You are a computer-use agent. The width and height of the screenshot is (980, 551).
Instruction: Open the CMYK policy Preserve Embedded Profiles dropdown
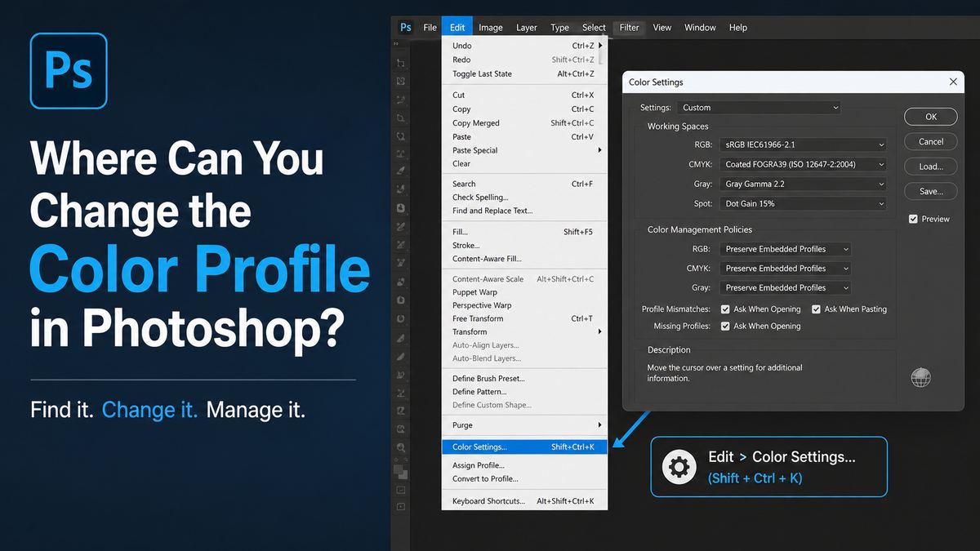click(x=786, y=269)
